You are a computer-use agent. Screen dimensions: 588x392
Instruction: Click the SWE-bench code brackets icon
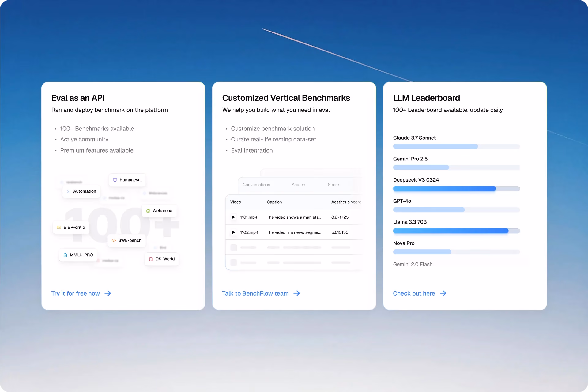[x=114, y=240]
